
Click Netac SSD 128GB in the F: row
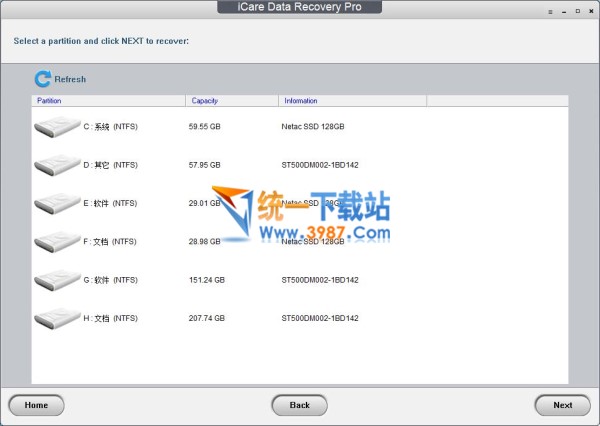(x=313, y=242)
